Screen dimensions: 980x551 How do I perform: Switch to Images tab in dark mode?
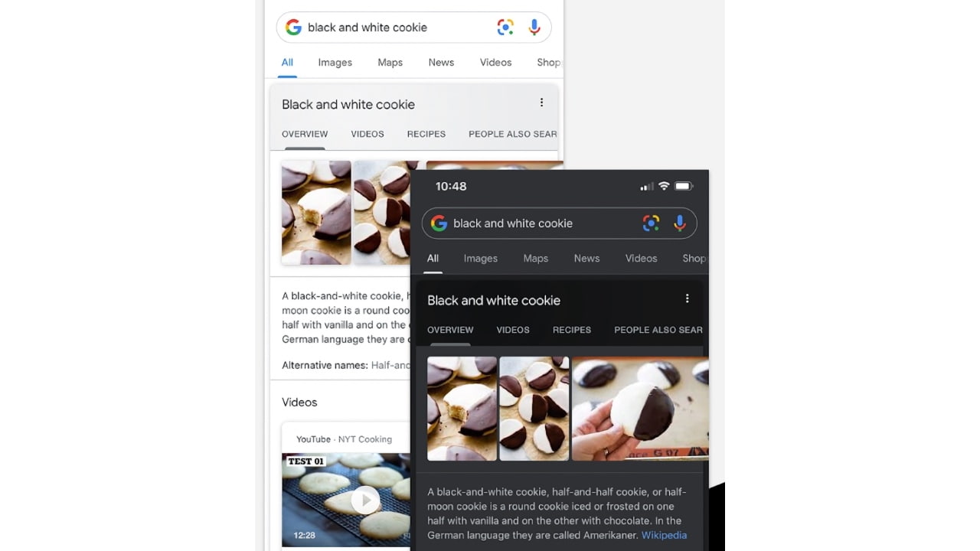click(x=480, y=259)
